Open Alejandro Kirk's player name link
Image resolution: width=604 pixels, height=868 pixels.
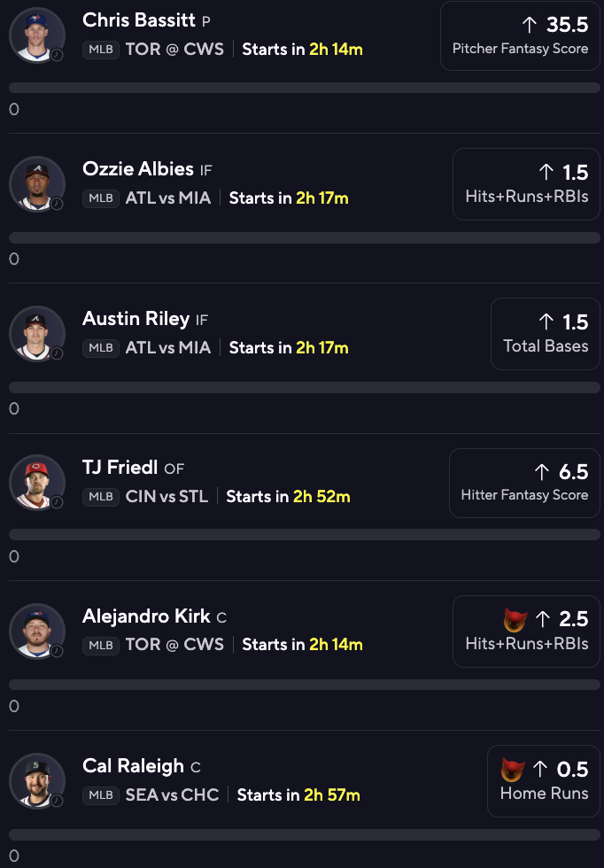pos(146,616)
